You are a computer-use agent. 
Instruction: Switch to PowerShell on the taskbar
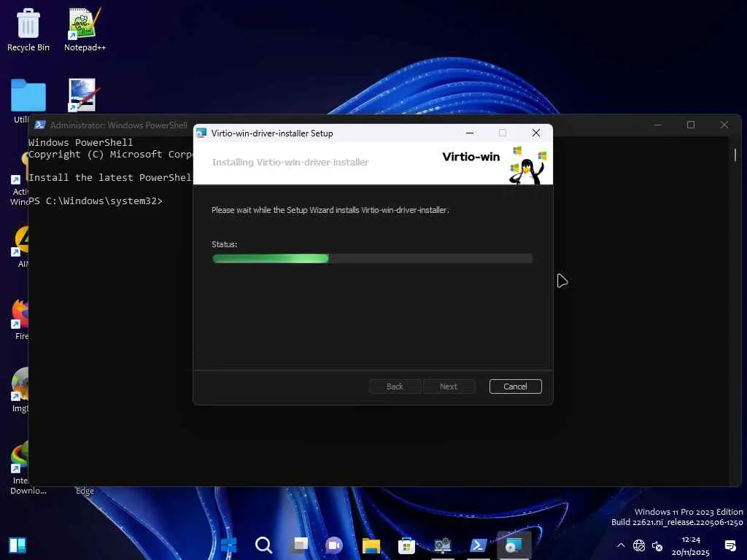pos(478,545)
